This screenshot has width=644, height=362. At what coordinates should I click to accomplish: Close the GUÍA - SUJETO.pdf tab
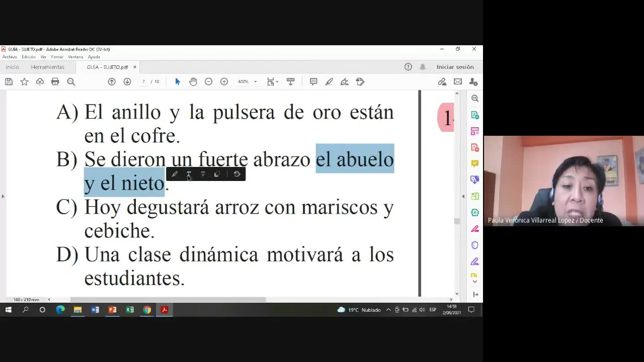pos(135,67)
